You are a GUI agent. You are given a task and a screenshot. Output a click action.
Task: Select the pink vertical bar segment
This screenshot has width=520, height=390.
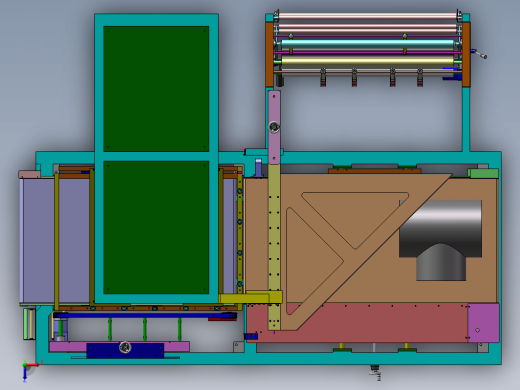pyautogui.click(x=274, y=127)
